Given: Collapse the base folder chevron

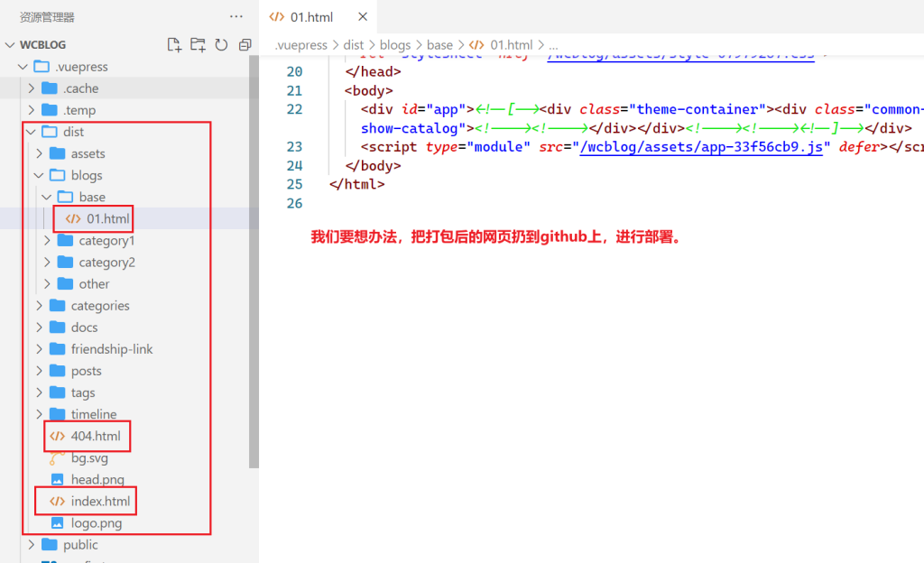Looking at the screenshot, I should [47, 197].
